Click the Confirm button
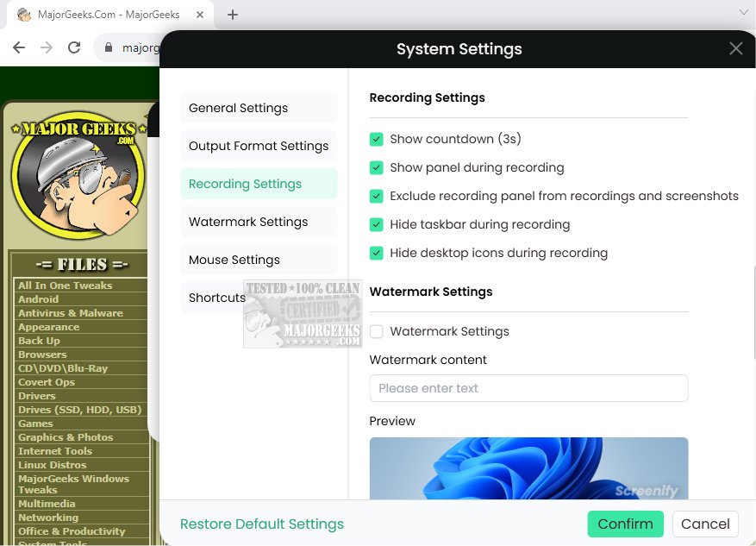 pos(625,524)
